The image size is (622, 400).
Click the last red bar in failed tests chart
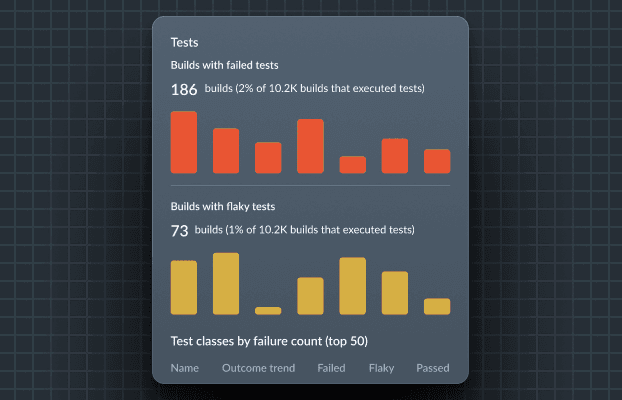click(x=437, y=161)
